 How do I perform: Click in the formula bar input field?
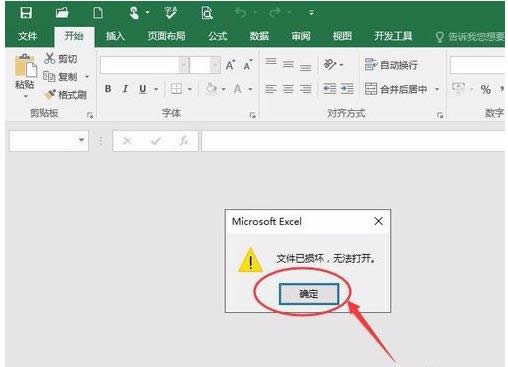[353, 141]
